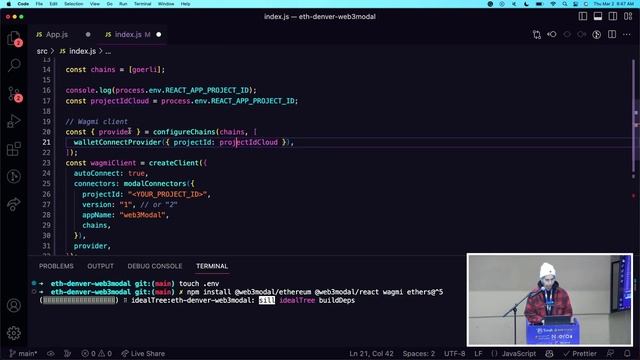Open the Terminal menu
This screenshot has height=360, width=640.
click(x=142, y=4)
